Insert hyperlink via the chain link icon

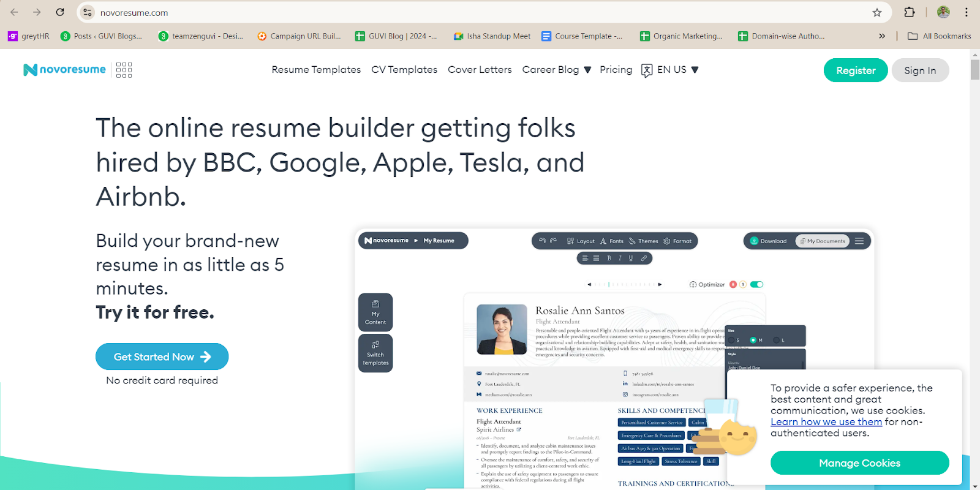(x=644, y=258)
